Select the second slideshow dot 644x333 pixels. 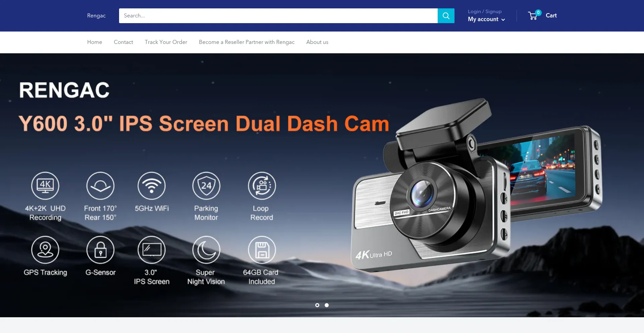(327, 305)
